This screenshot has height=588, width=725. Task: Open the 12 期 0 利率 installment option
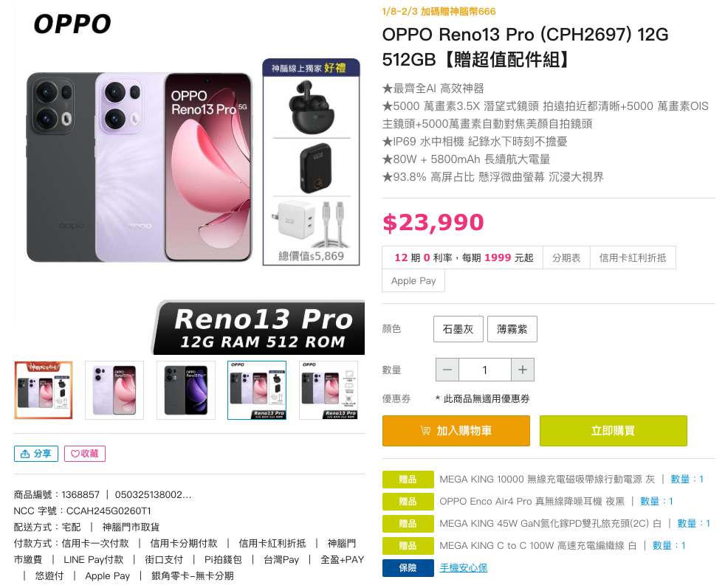462,257
